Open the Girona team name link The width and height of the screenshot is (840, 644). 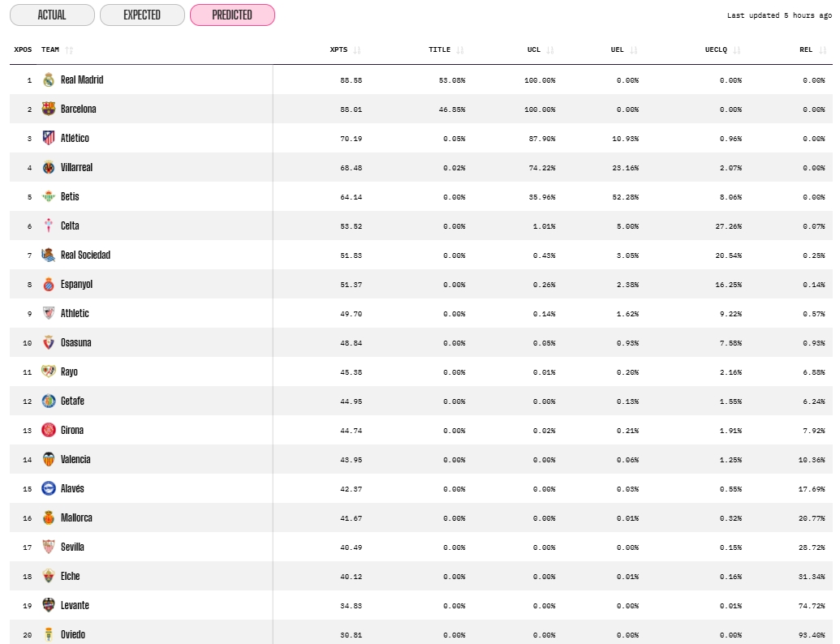tap(72, 430)
